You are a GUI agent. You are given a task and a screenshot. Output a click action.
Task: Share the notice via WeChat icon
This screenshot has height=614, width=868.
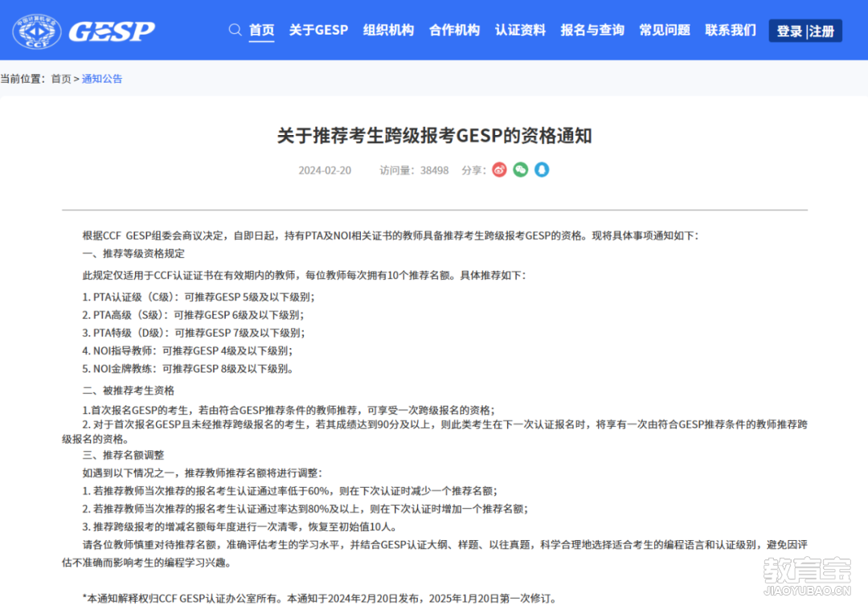(520, 170)
